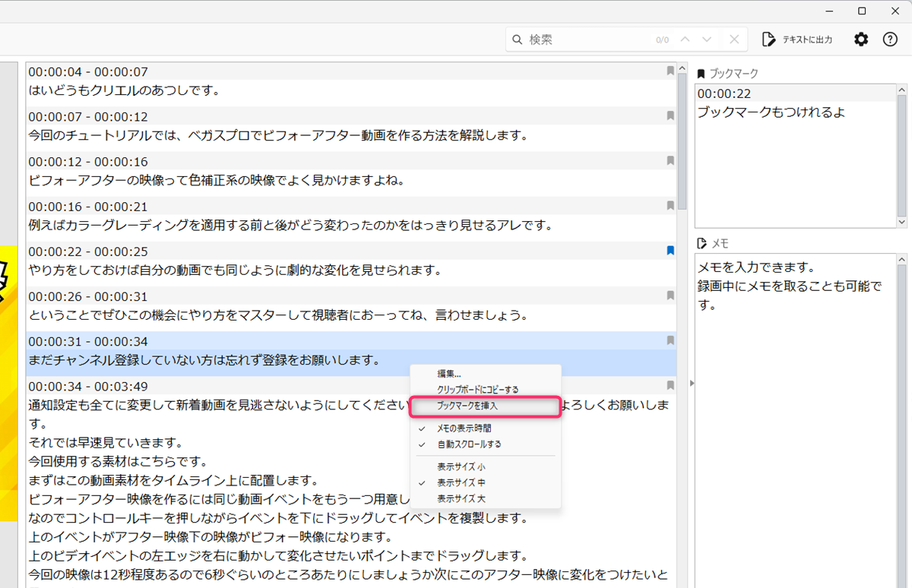The width and height of the screenshot is (912, 588).
Task: Collapse the side panel with the splitter arrow
Action: pos(692,384)
